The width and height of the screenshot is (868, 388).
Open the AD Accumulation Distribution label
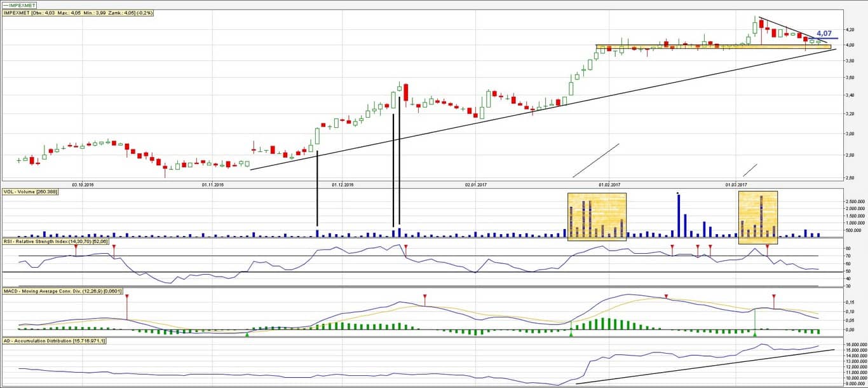pos(54,341)
